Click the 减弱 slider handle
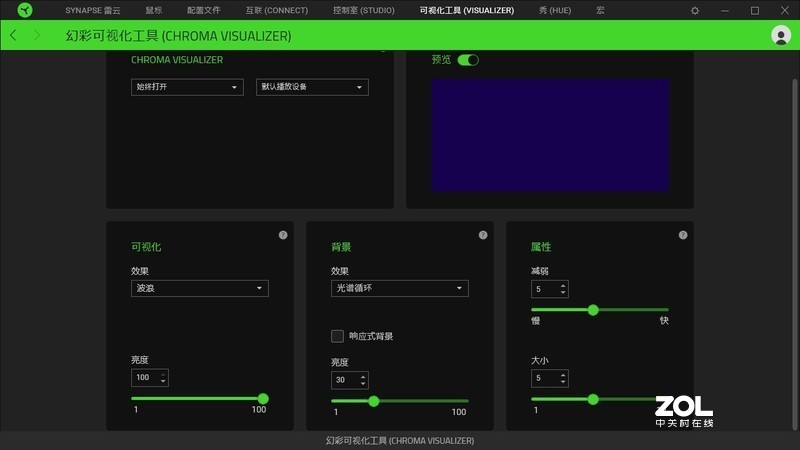Viewport: 800px width, 450px height. pos(593,310)
